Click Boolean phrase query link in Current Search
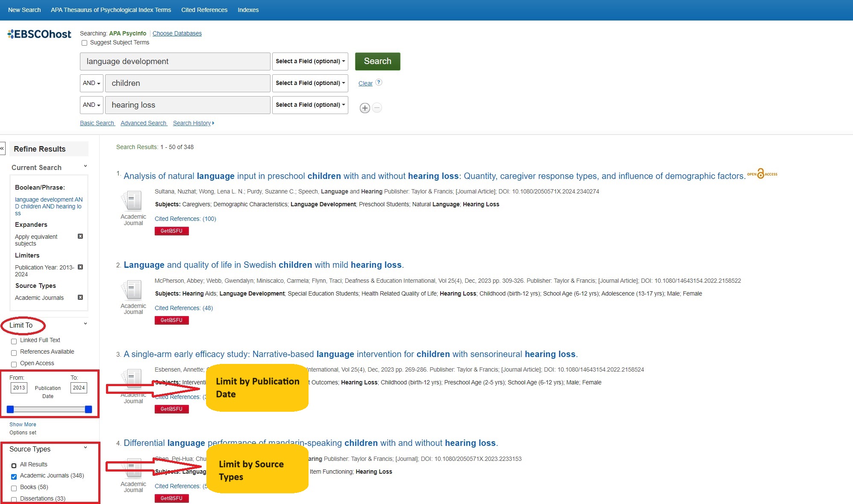Image resolution: width=853 pixels, height=504 pixels. click(x=49, y=206)
